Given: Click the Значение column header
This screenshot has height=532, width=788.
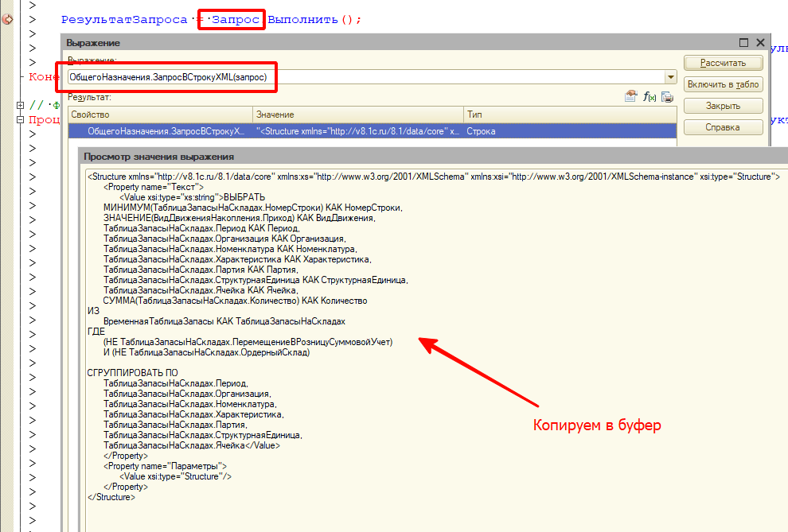Looking at the screenshot, I should click(x=358, y=115).
